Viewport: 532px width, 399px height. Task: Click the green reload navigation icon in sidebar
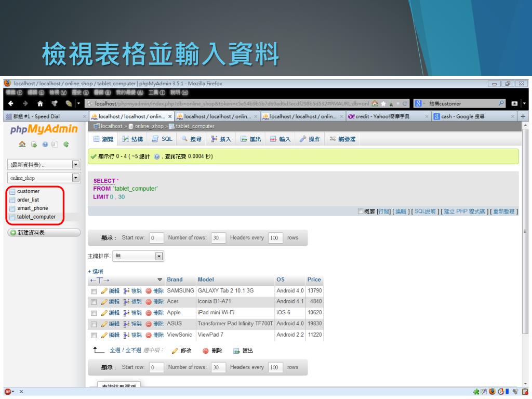point(66,144)
